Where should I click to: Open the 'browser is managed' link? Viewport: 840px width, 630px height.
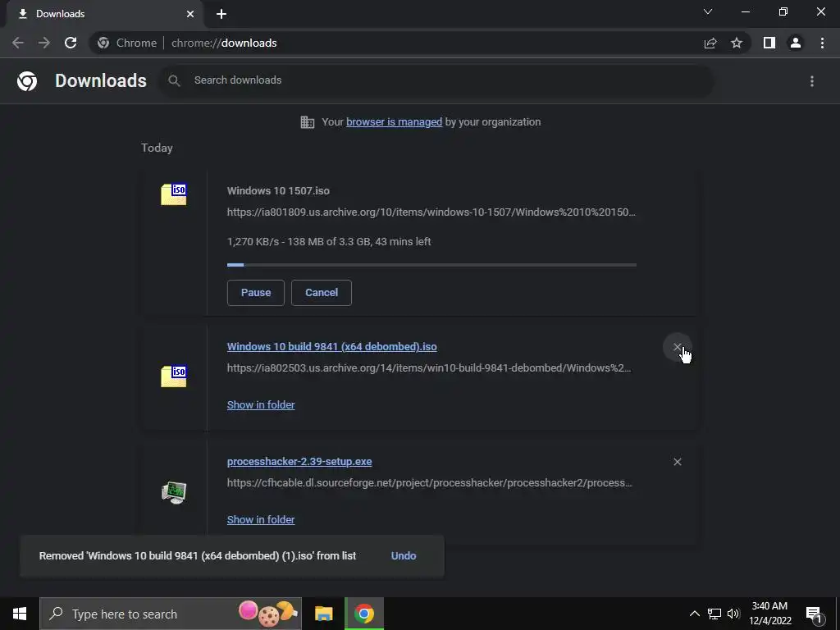[x=395, y=122]
